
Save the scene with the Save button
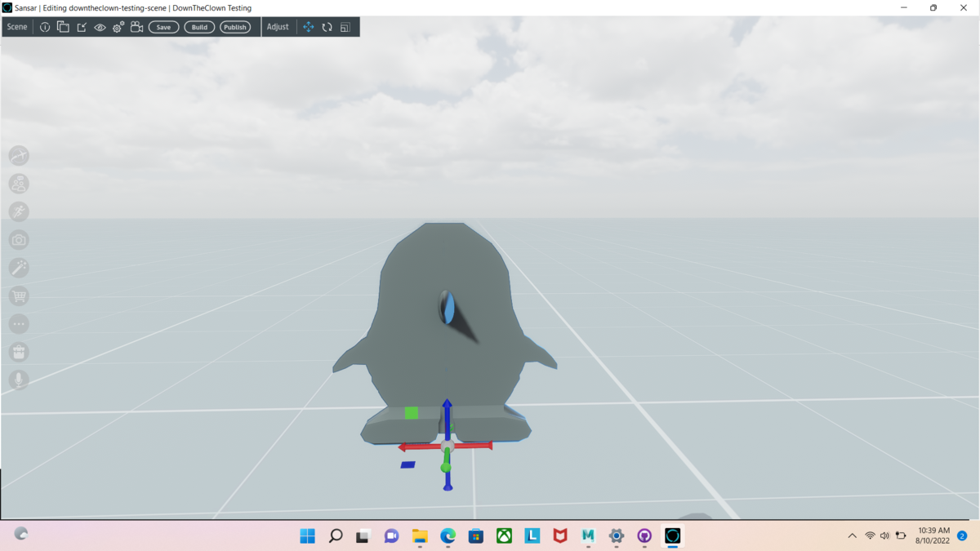click(x=163, y=27)
